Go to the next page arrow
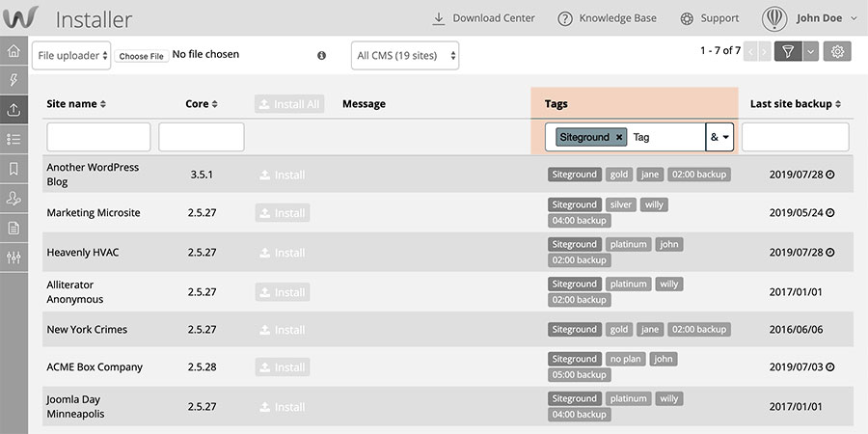Viewport: 868px width, 434px height. 765,52
